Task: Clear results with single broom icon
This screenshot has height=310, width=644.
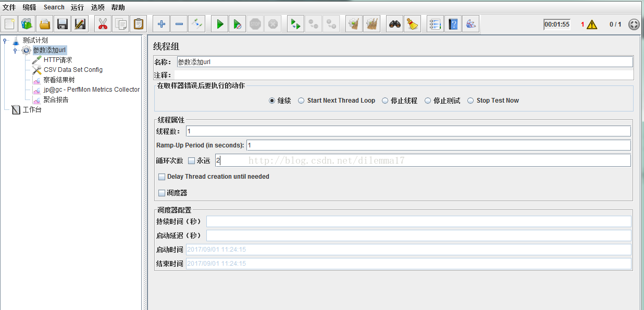Action: (354, 24)
